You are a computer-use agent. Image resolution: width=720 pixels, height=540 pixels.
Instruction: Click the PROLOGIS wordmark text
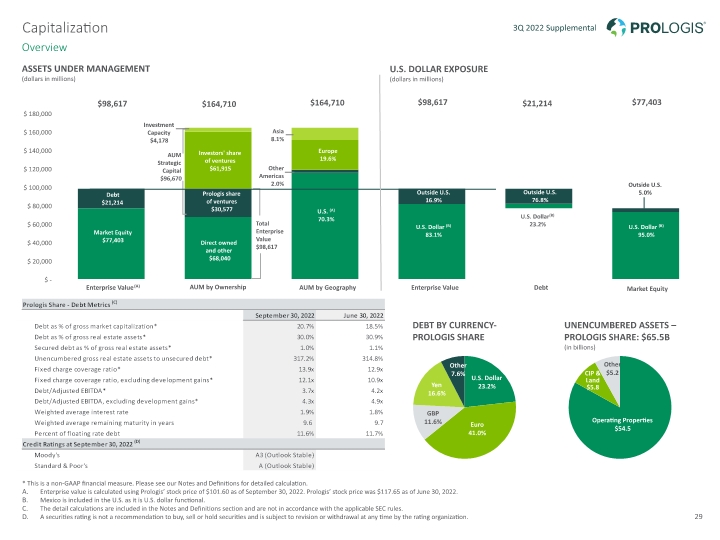pos(667,28)
